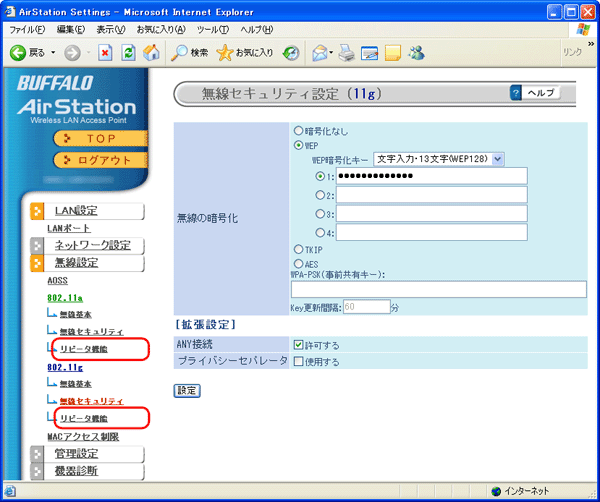Click the Refresh page toolbar icon
The width and height of the screenshot is (600, 502).
point(127,52)
